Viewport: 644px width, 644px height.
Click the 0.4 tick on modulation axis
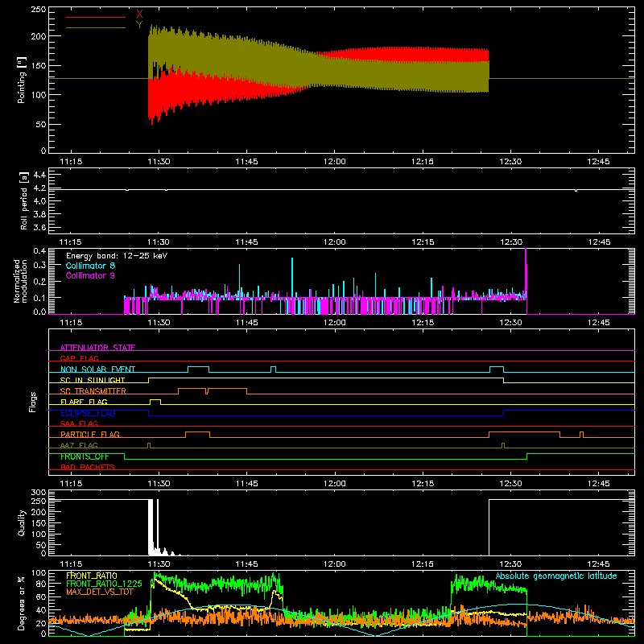39,250
